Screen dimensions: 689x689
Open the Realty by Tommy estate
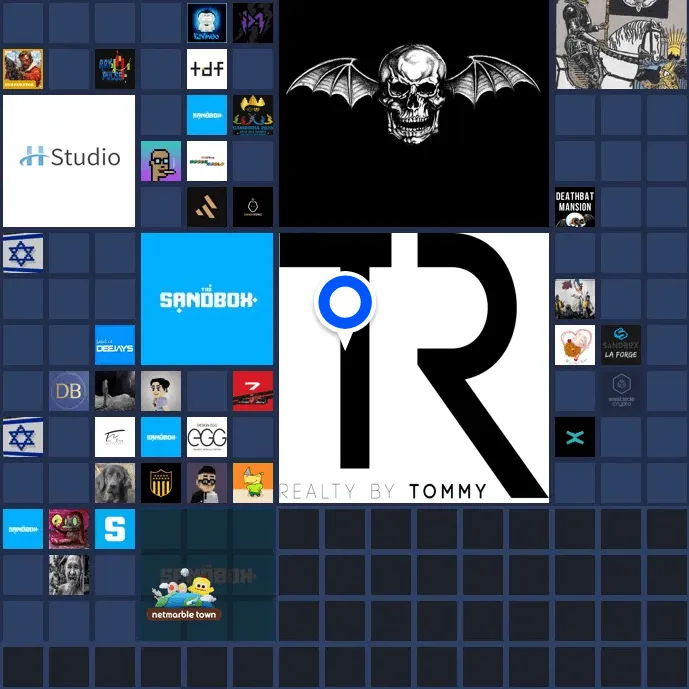(x=414, y=368)
